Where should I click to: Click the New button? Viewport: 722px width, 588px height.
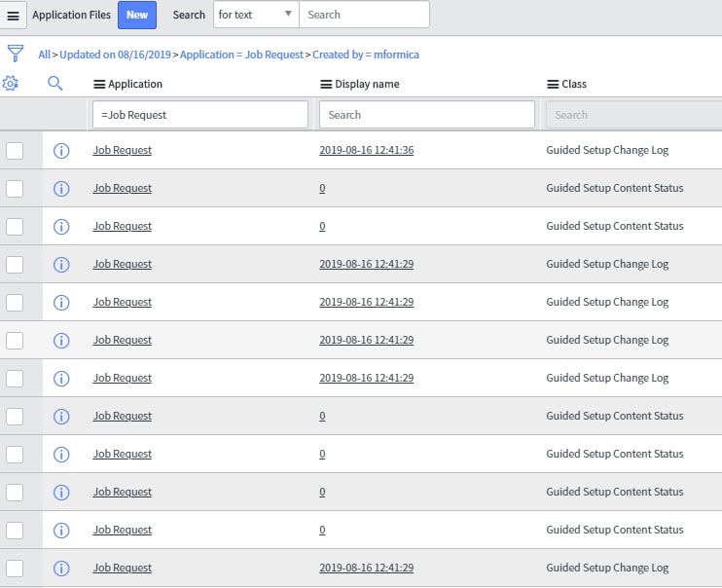coord(137,15)
